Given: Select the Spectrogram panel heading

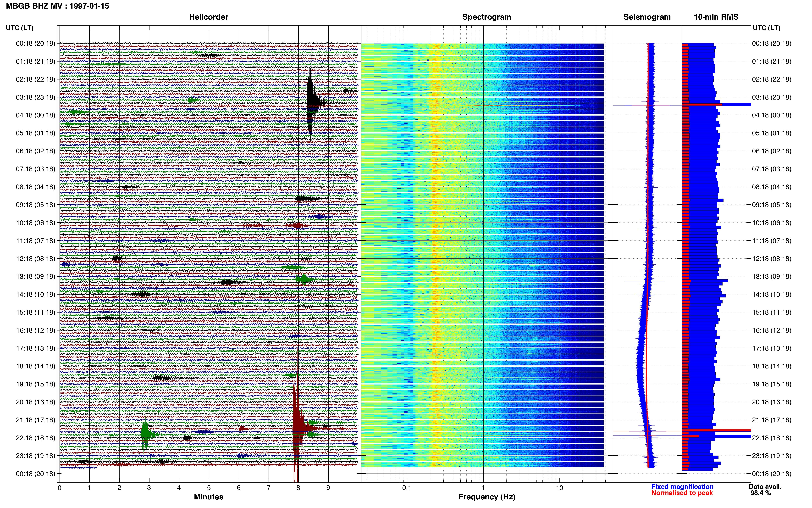Looking at the screenshot, I should tap(487, 17).
